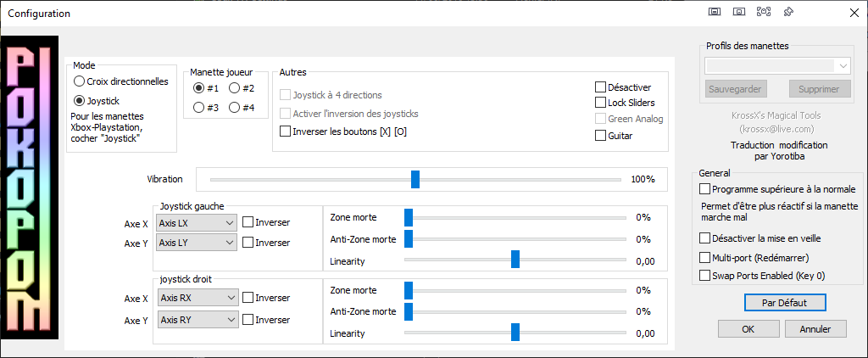Close the Configuration window
This screenshot has height=358, width=868.
(854, 14)
